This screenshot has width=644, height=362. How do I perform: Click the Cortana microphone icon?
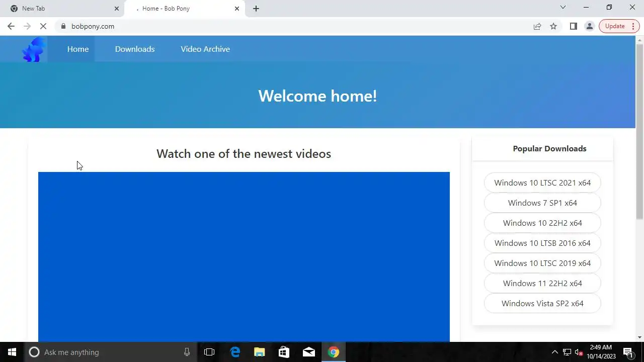pos(187,352)
